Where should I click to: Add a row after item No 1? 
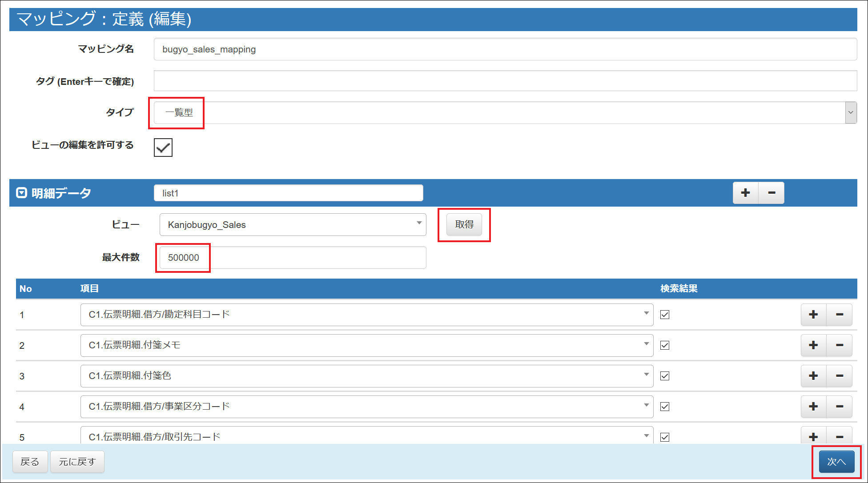coord(813,315)
